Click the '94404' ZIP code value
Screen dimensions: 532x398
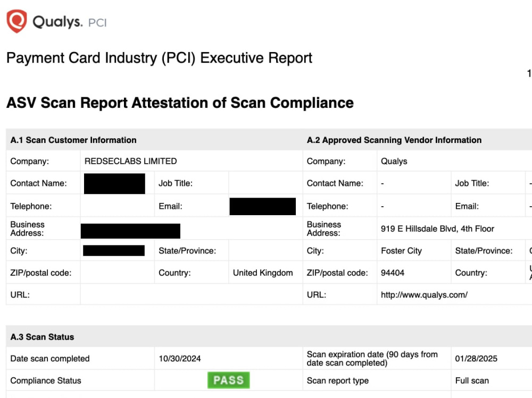pyautogui.click(x=393, y=273)
